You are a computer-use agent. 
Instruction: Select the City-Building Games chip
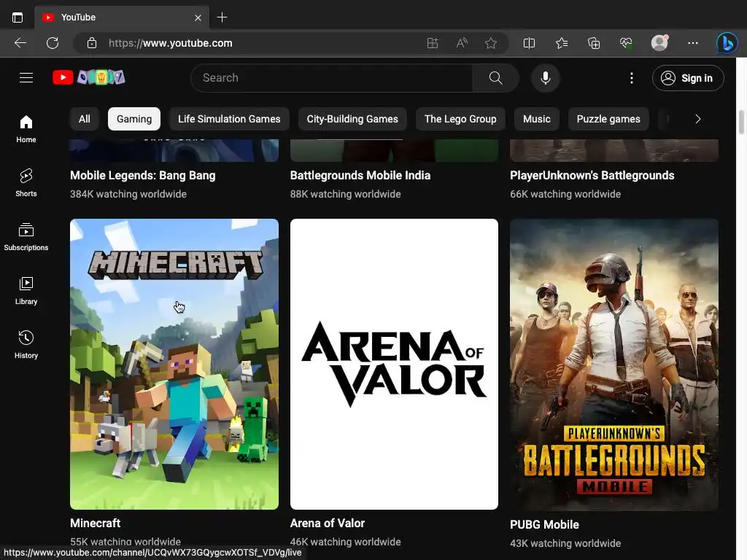(x=352, y=119)
